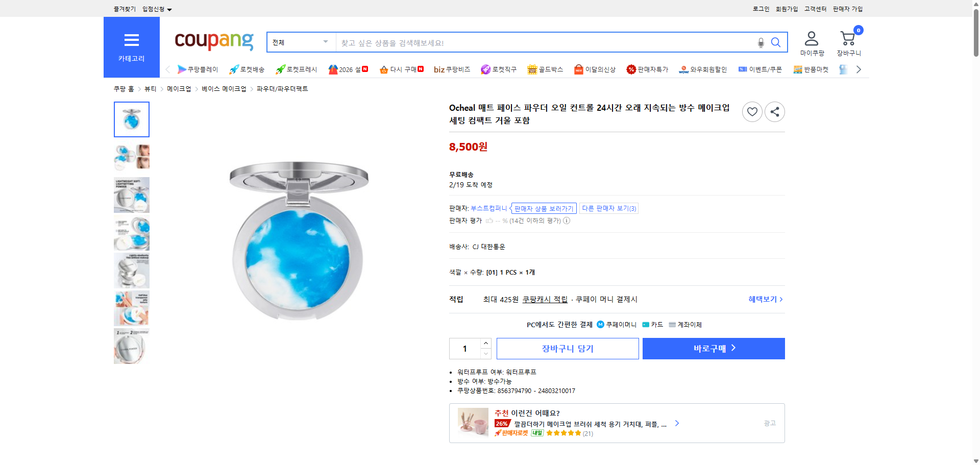Open 골드박스 deals from the nav bar
Image resolution: width=980 pixels, height=465 pixels.
point(545,69)
